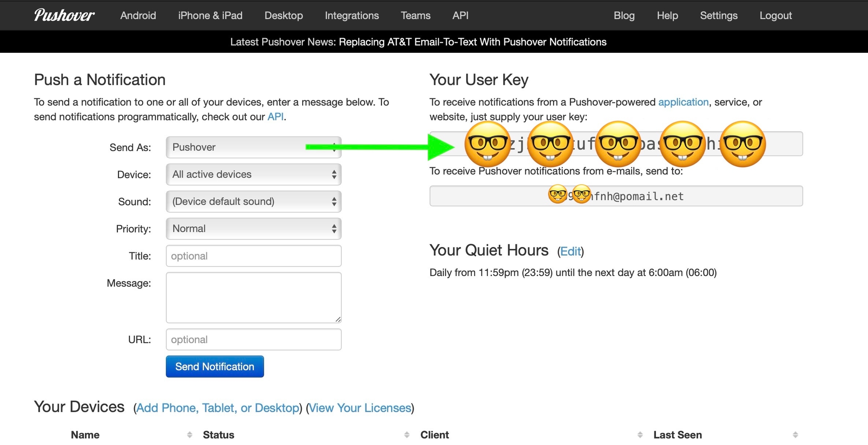Image resolution: width=868 pixels, height=445 pixels.
Task: Edit Your Quiet Hours link
Action: [570, 251]
